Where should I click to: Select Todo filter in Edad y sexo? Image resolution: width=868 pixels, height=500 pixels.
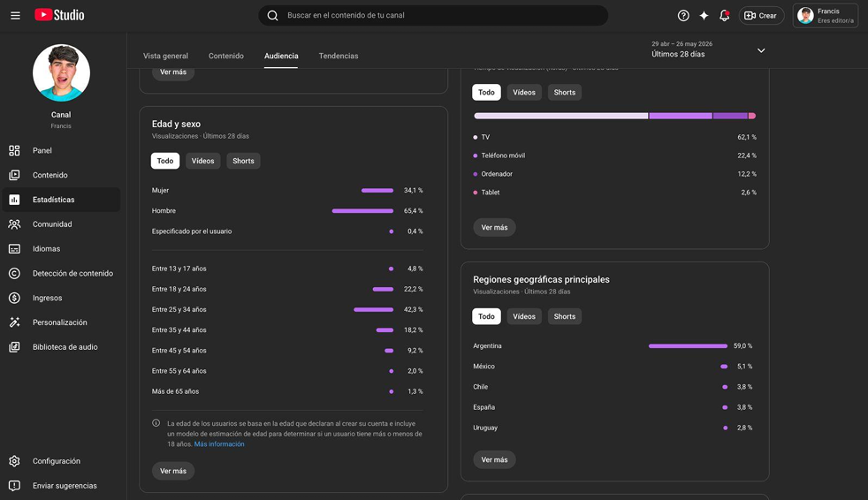tap(165, 161)
